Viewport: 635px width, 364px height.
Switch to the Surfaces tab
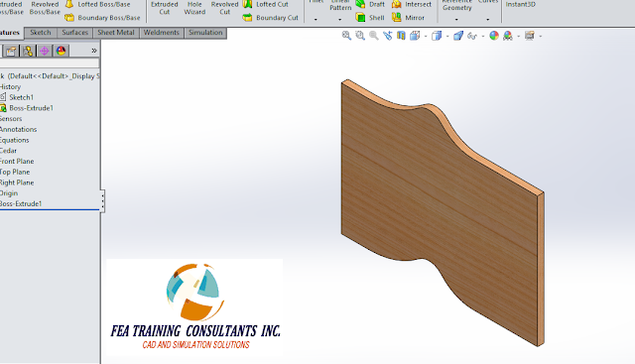75,33
